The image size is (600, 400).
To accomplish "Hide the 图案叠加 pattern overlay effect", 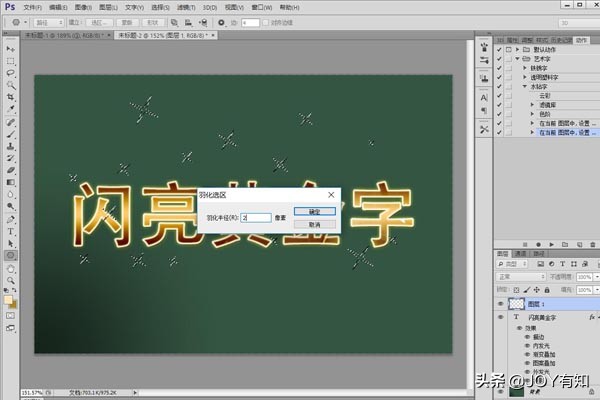I will 527,363.
